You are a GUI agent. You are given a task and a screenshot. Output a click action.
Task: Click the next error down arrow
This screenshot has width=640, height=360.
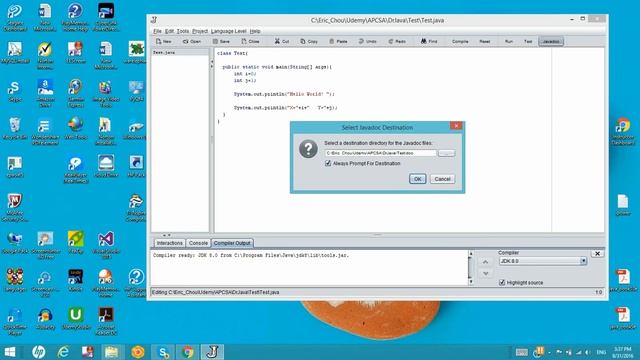(x=485, y=273)
